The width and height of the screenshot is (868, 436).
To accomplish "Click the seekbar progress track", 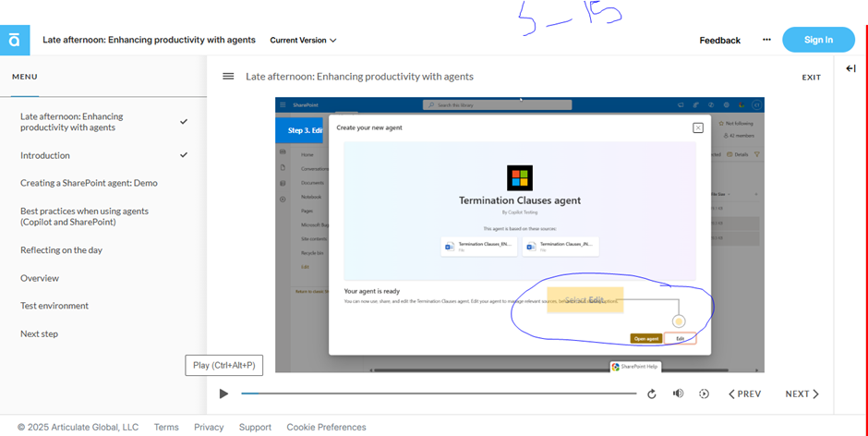I will point(439,394).
